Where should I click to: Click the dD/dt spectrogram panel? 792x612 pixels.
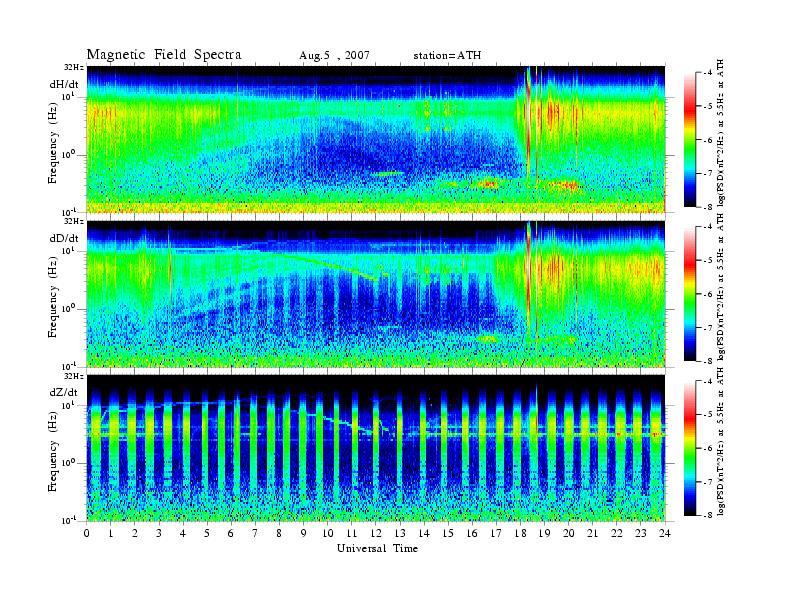click(x=376, y=294)
